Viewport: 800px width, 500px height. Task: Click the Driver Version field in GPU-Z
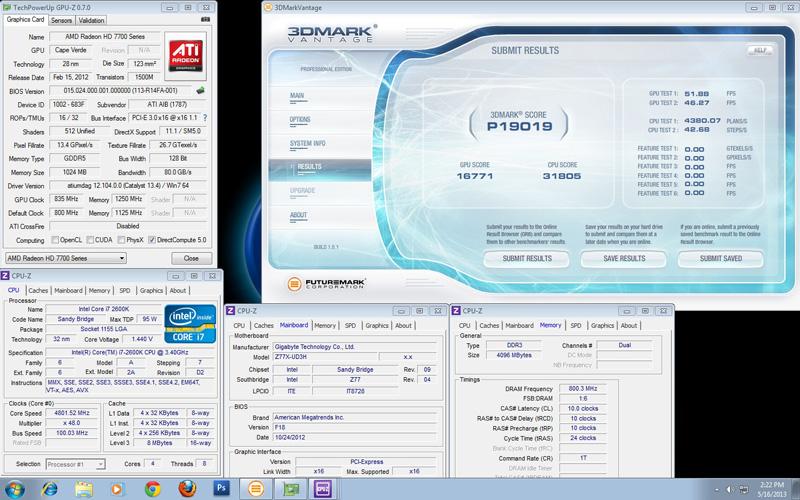(128, 186)
